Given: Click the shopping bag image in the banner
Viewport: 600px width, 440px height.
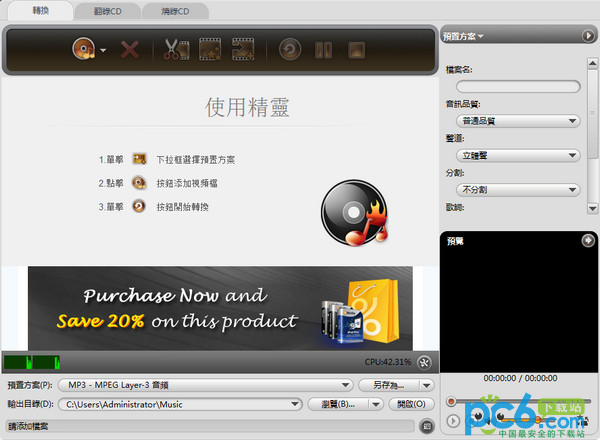Looking at the screenshot, I should tap(374, 311).
